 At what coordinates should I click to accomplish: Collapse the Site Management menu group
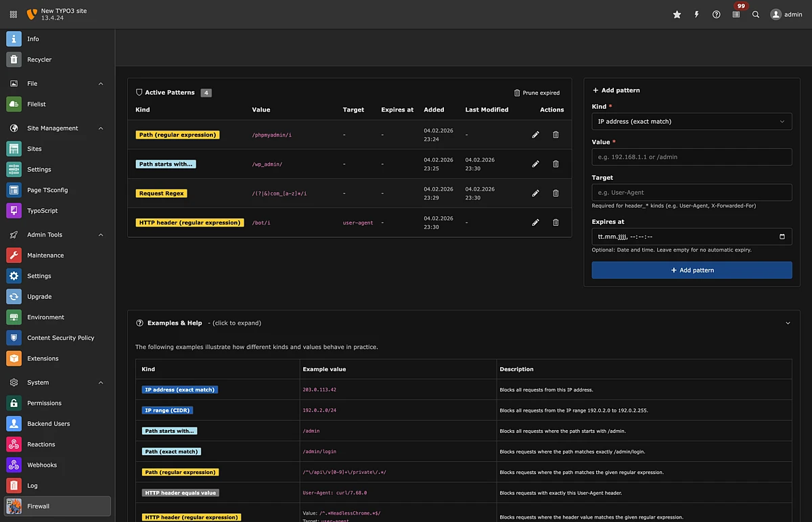101,128
